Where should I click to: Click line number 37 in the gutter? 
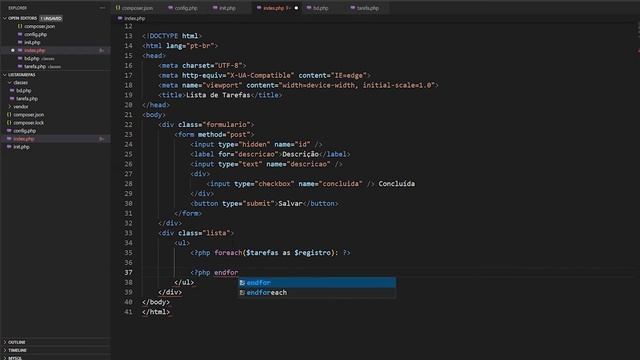128,272
